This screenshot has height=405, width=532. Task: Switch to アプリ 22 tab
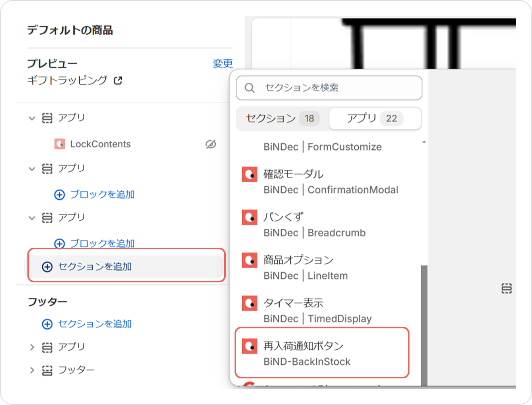375,119
